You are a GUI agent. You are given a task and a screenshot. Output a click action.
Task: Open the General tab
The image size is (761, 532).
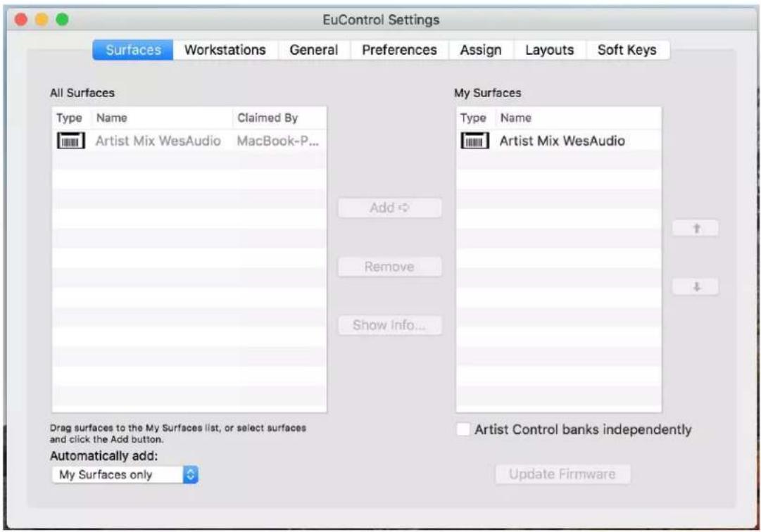(313, 50)
